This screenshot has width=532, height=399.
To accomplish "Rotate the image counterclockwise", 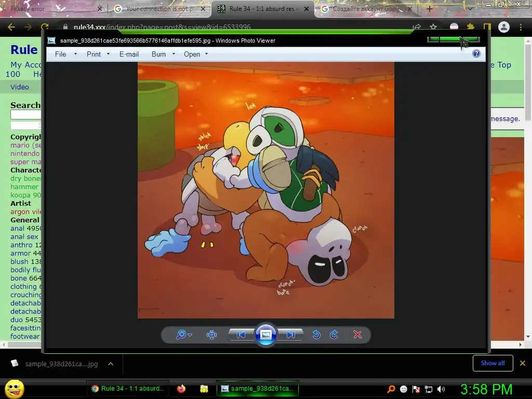I will 316,335.
